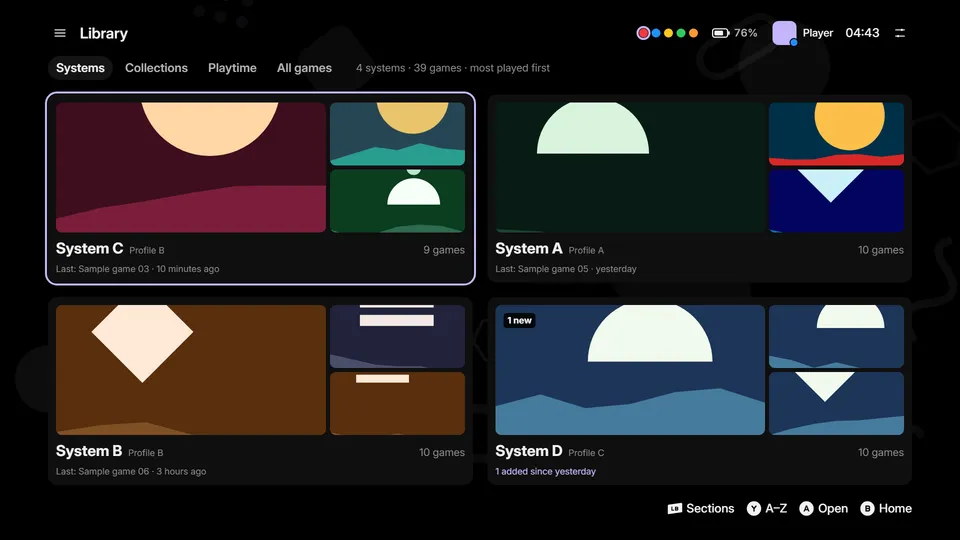Open the Player avatar

click(784, 33)
